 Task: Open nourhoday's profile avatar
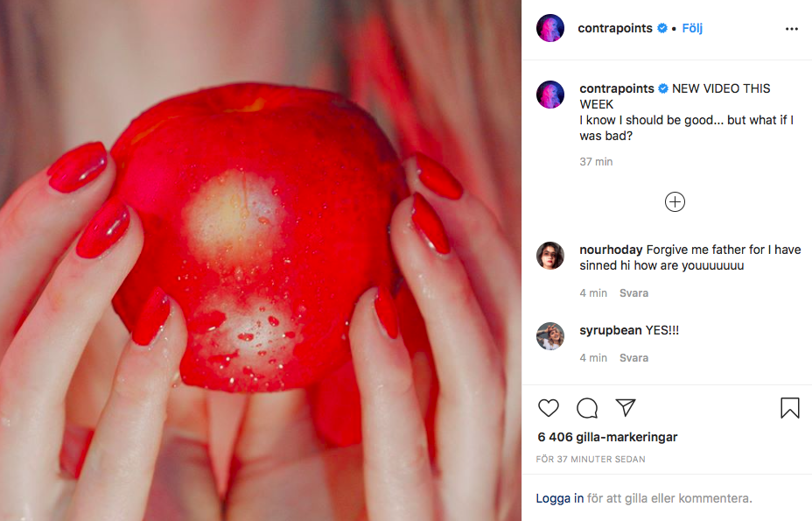click(x=550, y=256)
